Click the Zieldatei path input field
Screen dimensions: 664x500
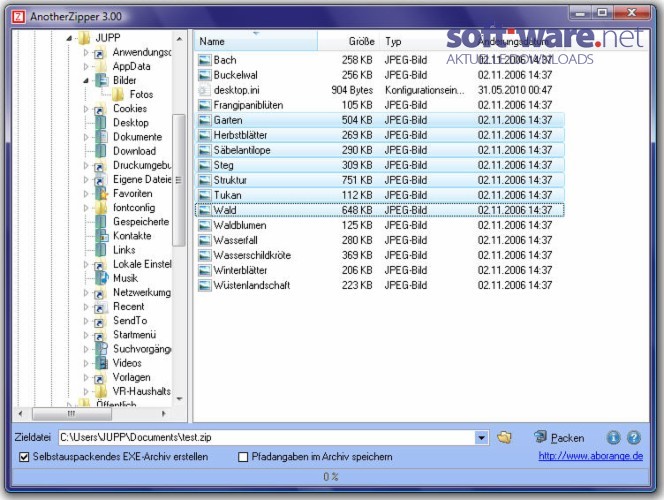tap(267, 437)
